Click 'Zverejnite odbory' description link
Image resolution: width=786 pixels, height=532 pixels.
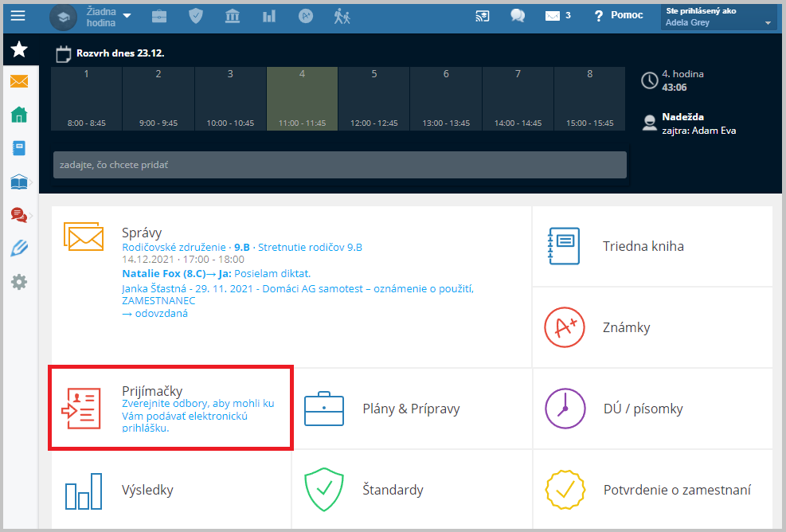click(198, 416)
